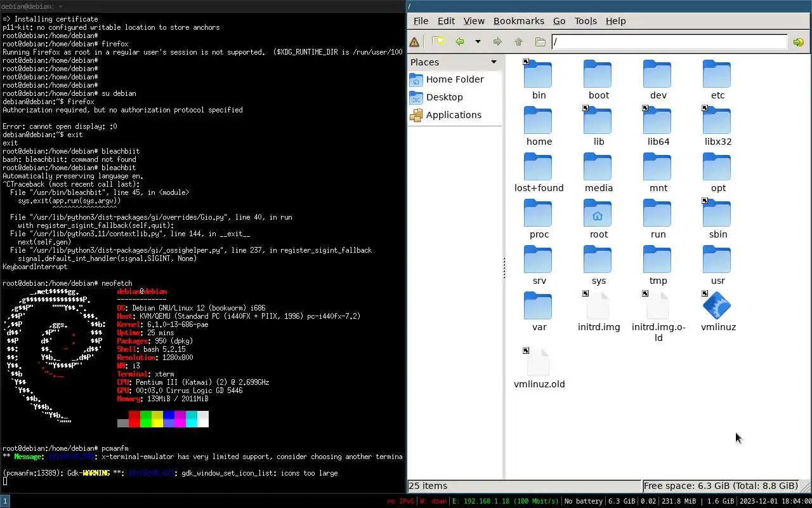This screenshot has width=812, height=508.
Task: Click the Go jump button after path bar
Action: [799, 42]
